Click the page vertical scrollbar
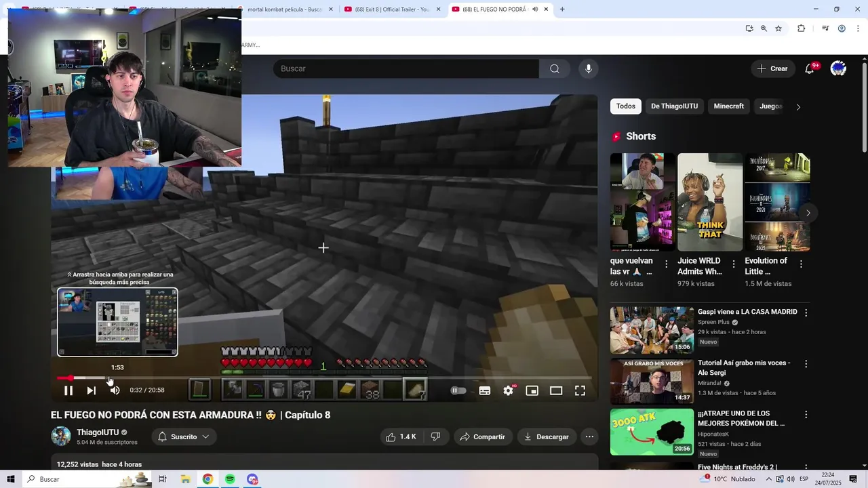The width and height of the screenshot is (868, 488). point(864,108)
